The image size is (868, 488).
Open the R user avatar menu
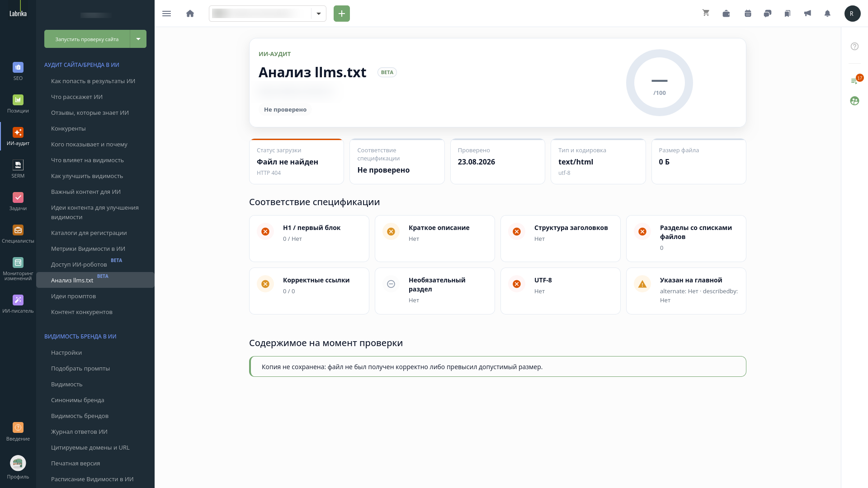coord(852,14)
